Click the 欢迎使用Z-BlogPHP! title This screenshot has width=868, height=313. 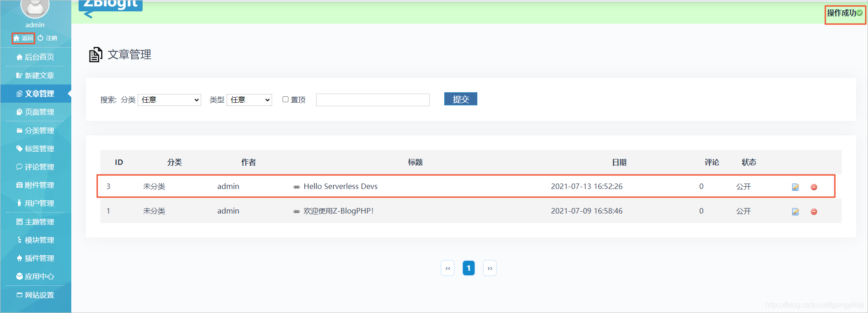click(339, 211)
